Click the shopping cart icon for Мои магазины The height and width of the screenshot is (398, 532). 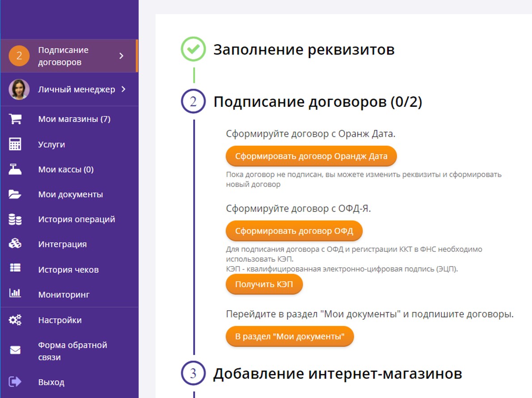[15, 119]
